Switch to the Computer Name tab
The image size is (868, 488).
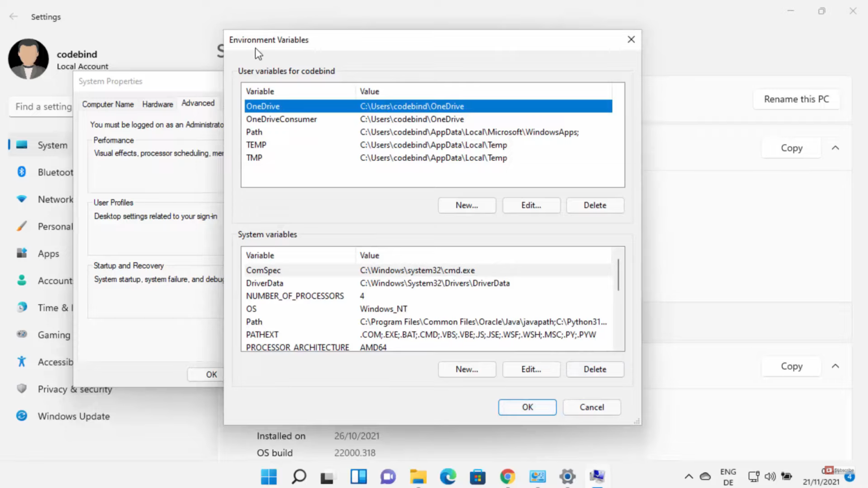pyautogui.click(x=108, y=104)
